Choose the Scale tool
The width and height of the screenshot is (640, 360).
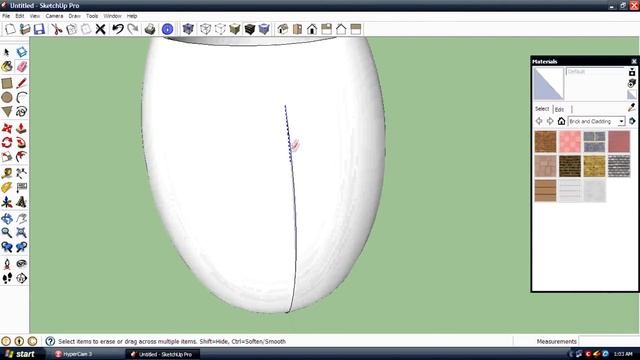pos(7,157)
